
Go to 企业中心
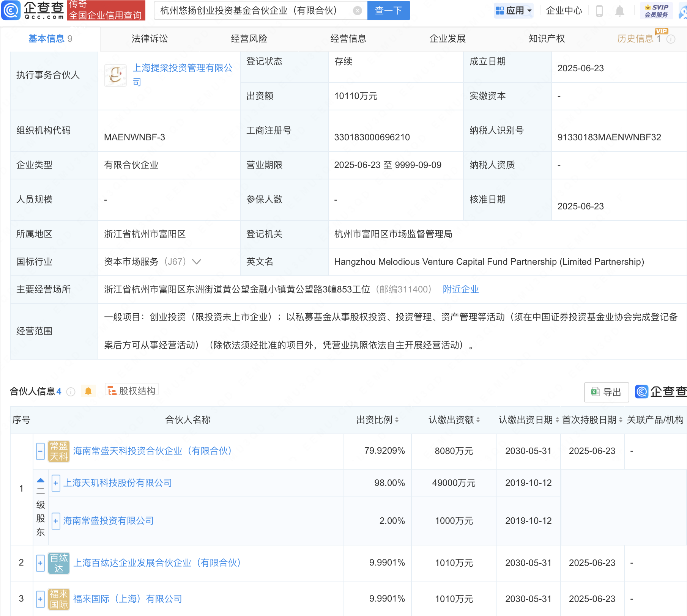(x=564, y=11)
